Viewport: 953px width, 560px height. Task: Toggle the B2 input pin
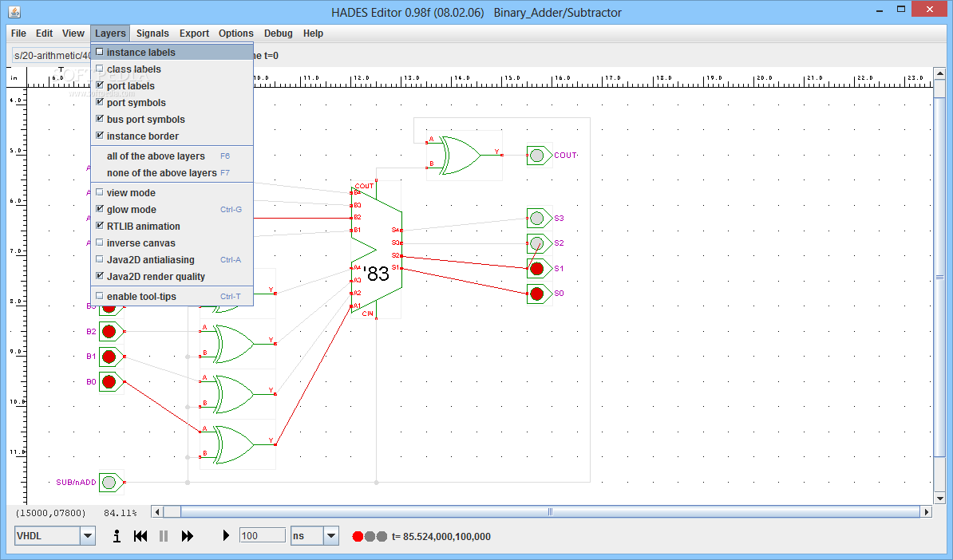112,332
